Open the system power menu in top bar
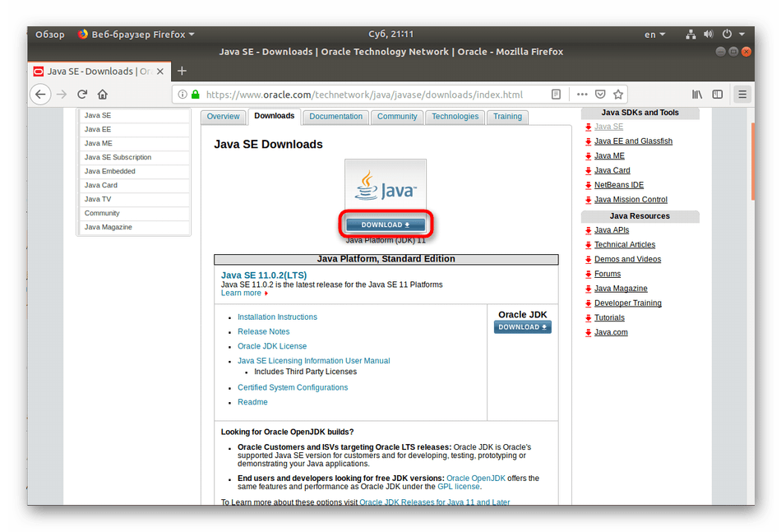 [x=730, y=35]
